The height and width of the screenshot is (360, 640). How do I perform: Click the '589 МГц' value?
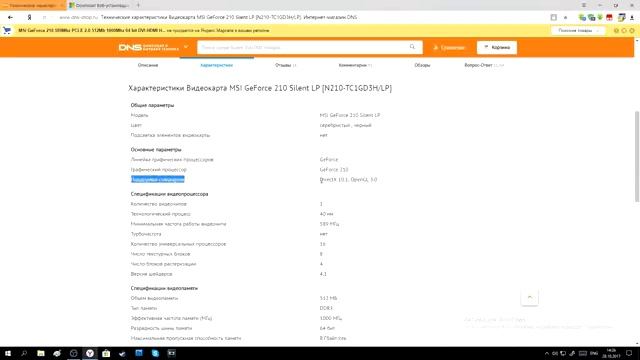[329, 224]
